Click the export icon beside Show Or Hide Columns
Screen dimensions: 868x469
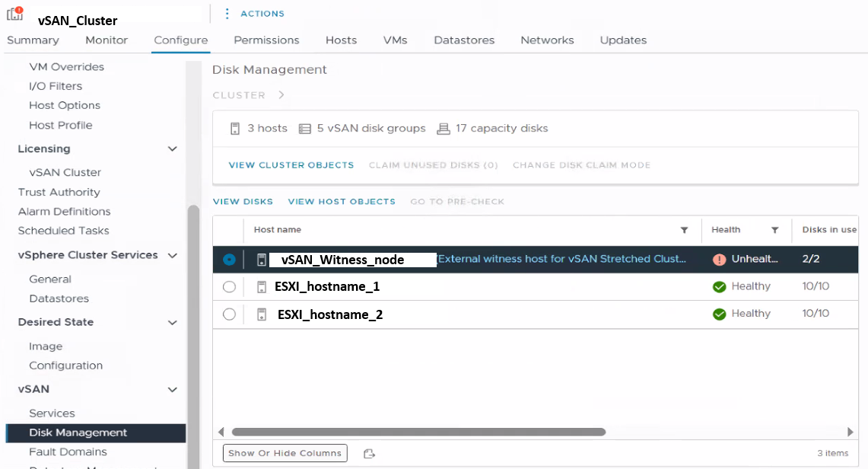click(x=369, y=454)
